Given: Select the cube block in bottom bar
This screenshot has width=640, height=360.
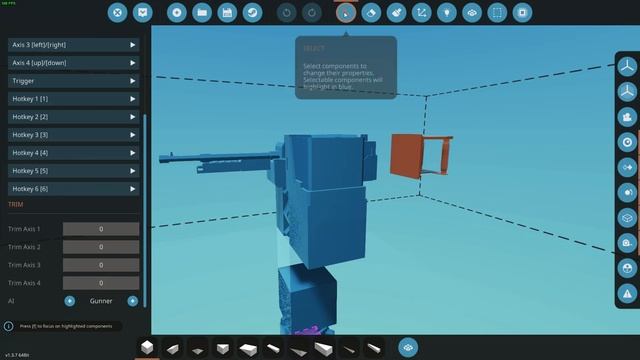Looking at the screenshot, I should 147,348.
